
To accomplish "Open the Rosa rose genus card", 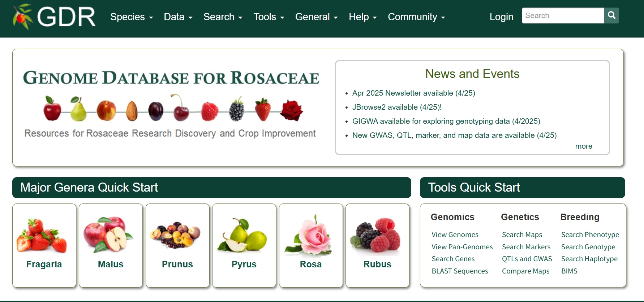I will [311, 245].
